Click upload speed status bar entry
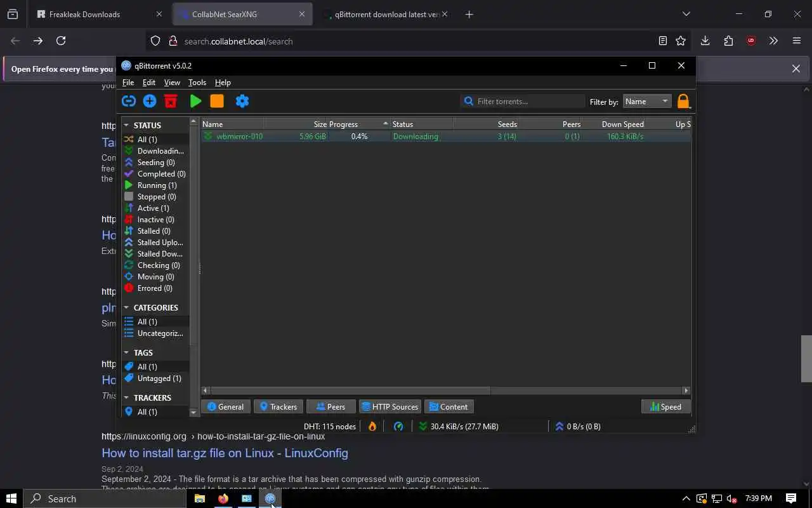This screenshot has height=508, width=812. click(x=578, y=427)
